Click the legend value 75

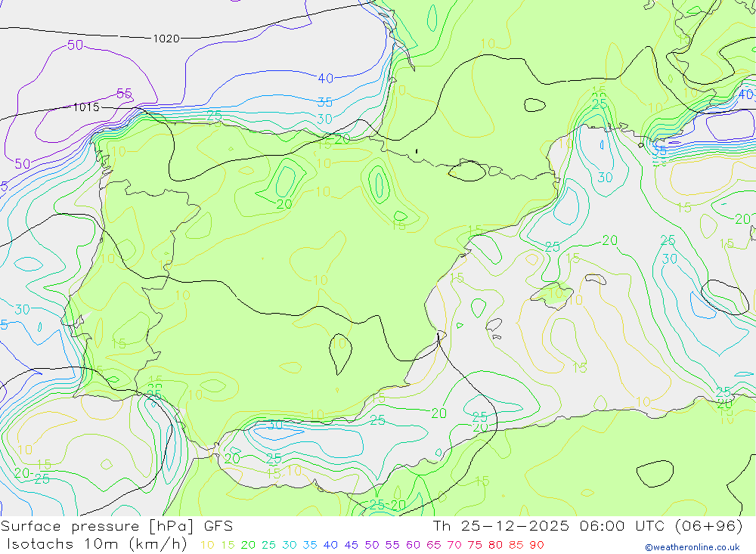coord(475,545)
